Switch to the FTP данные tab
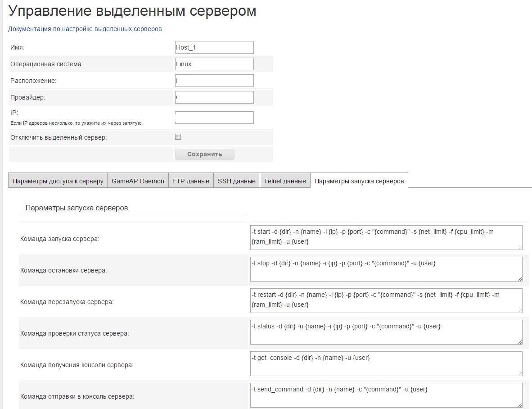The width and height of the screenshot is (532, 409). coord(191,181)
